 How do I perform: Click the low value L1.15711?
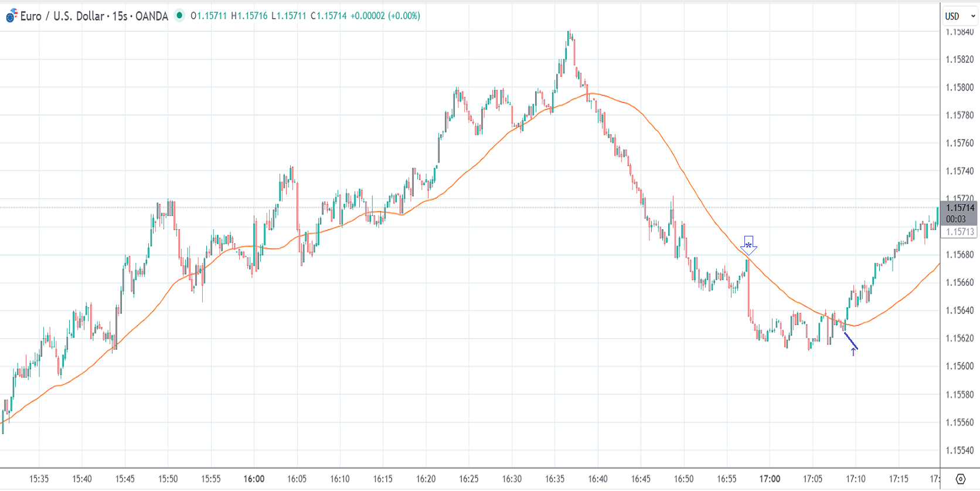[x=289, y=16]
